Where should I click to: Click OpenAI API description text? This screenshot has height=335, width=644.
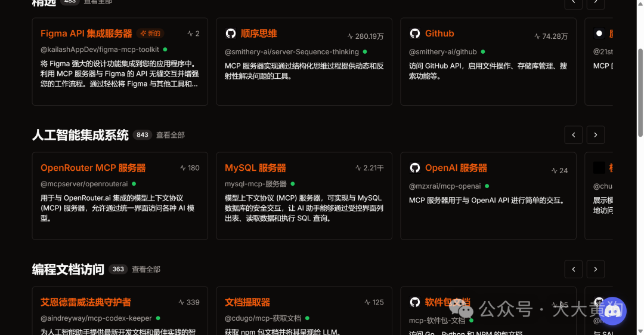click(x=488, y=201)
